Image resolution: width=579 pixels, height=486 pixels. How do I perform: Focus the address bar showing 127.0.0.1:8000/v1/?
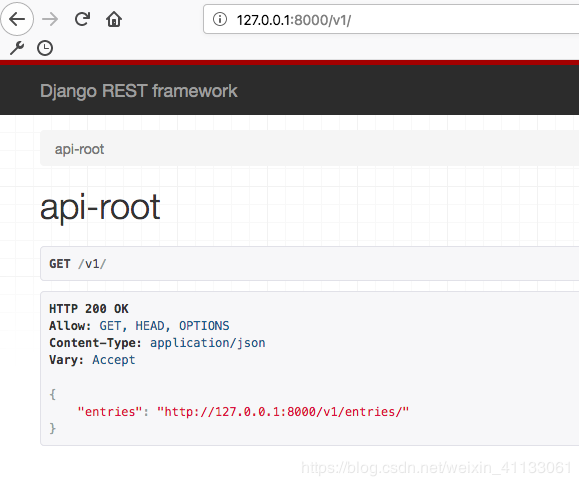(391, 19)
